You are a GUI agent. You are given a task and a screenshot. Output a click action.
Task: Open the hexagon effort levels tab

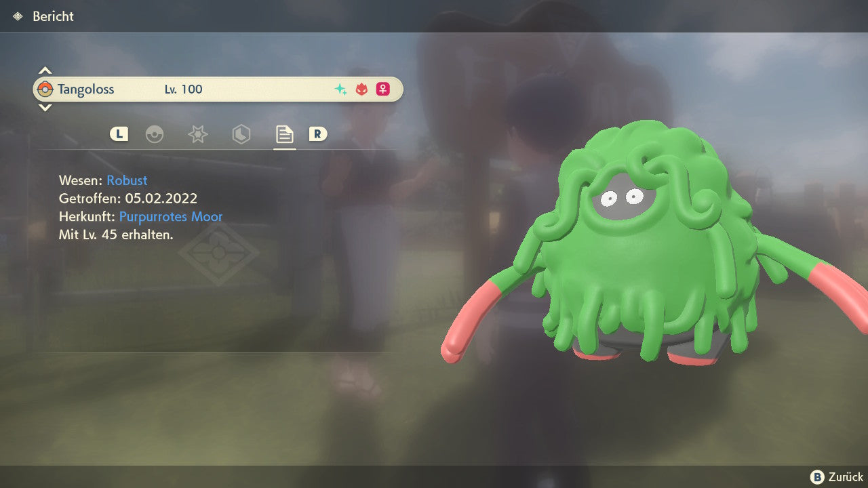[x=241, y=134]
